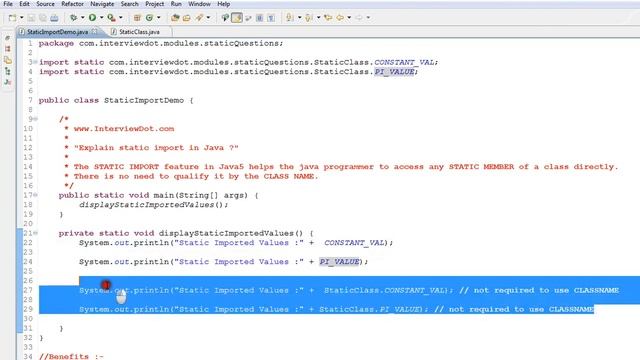Select the StaticImportDemo.java tab

point(58,32)
